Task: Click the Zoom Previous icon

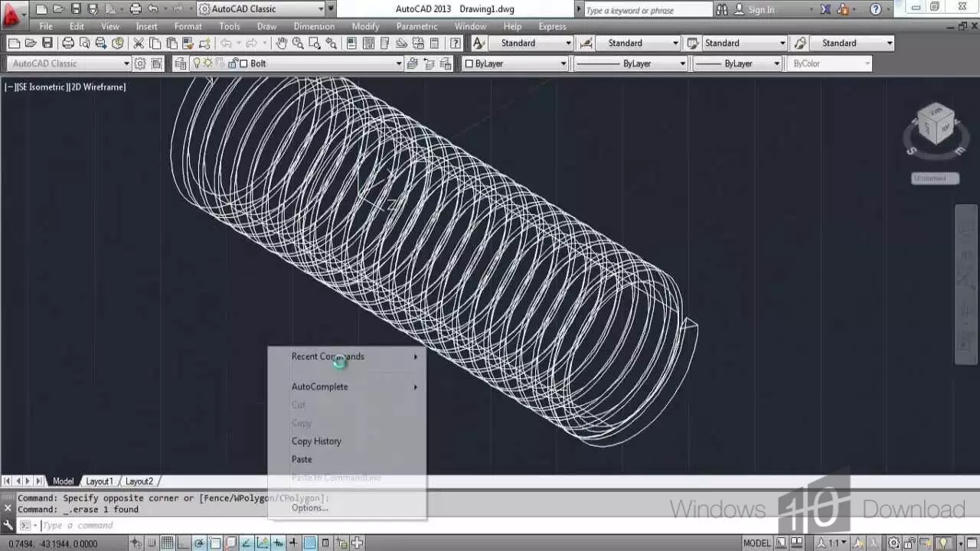Action: (x=331, y=43)
